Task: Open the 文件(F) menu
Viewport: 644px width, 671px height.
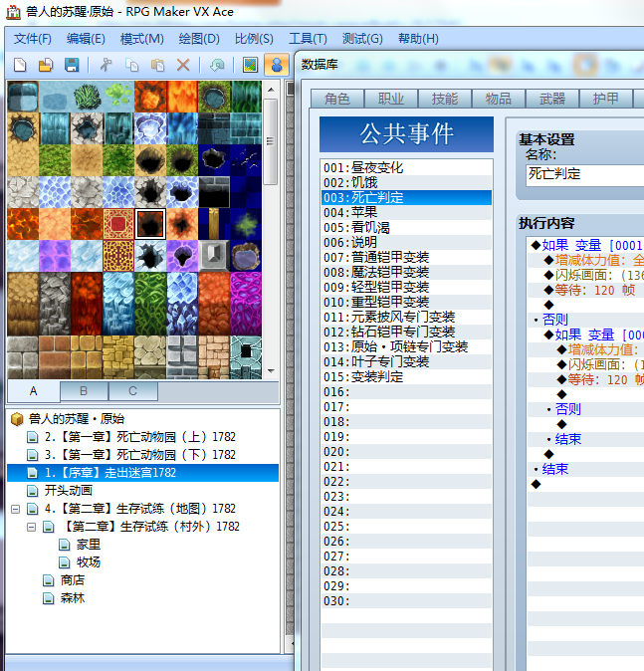Action: click(x=33, y=39)
